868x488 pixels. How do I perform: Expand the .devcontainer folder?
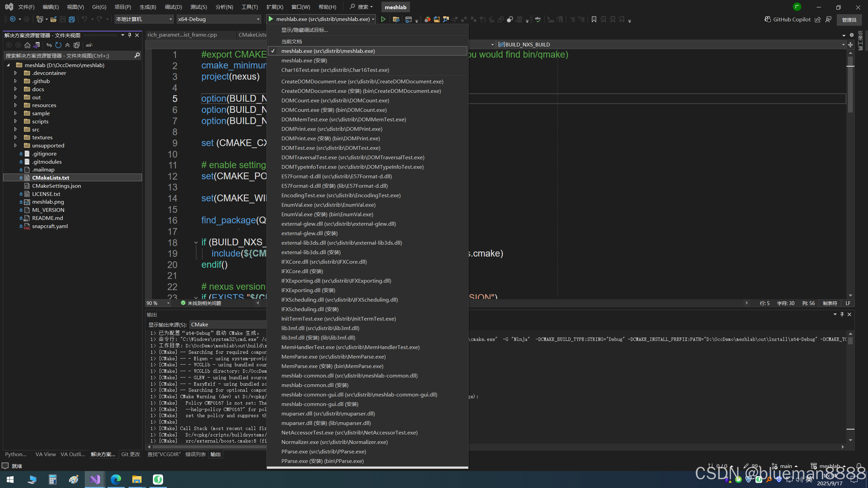[x=15, y=73]
